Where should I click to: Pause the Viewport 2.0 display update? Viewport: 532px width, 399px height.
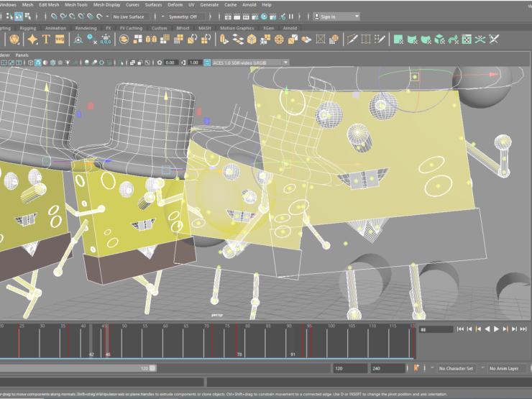[x=290, y=17]
